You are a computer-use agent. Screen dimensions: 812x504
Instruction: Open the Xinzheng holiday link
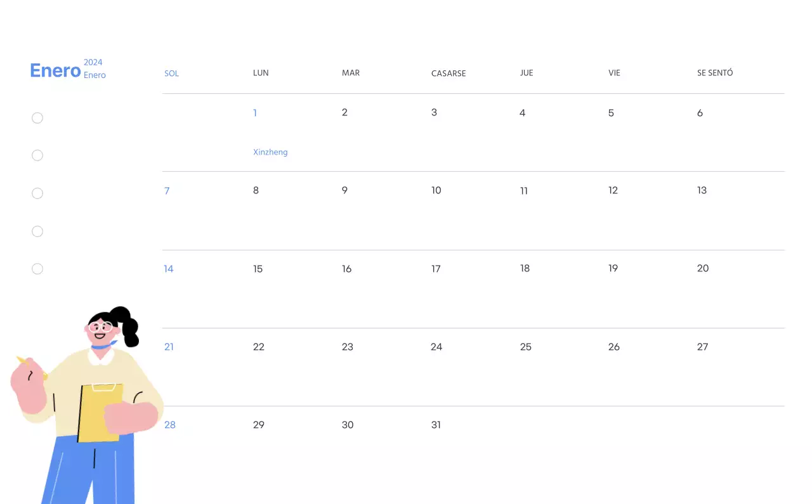coord(270,152)
